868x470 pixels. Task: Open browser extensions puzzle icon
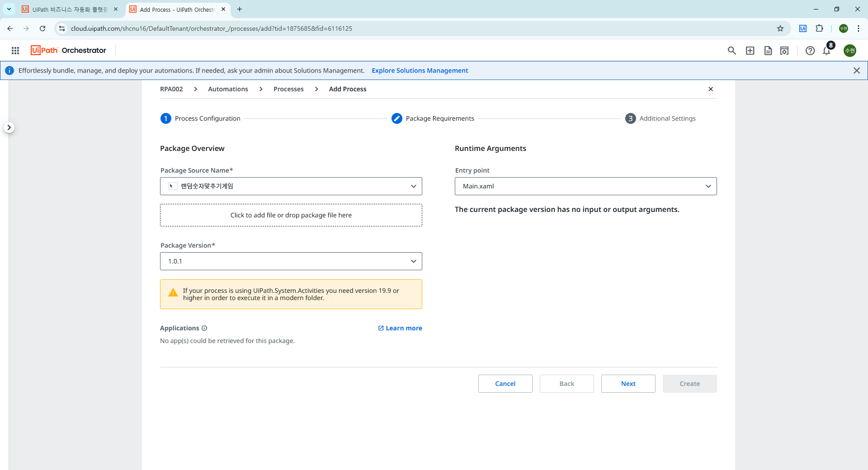tap(819, 28)
